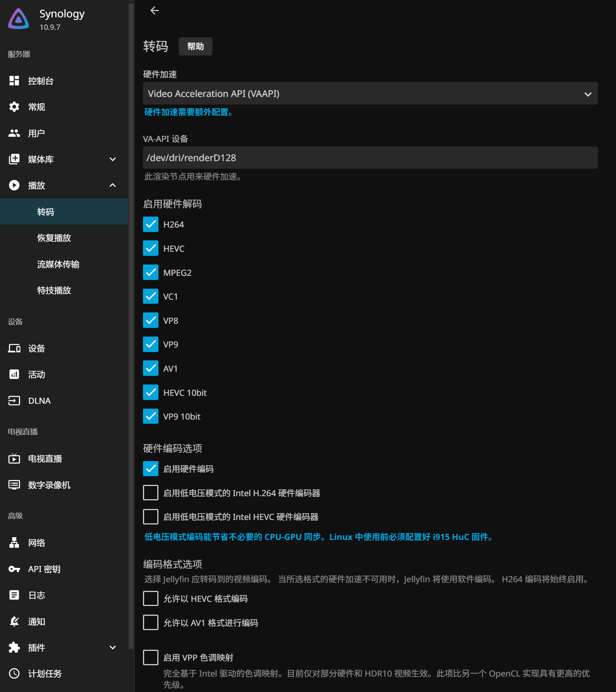
Task: Enable 允许以 HEVC 格式编码 checkbox
Action: click(x=151, y=599)
